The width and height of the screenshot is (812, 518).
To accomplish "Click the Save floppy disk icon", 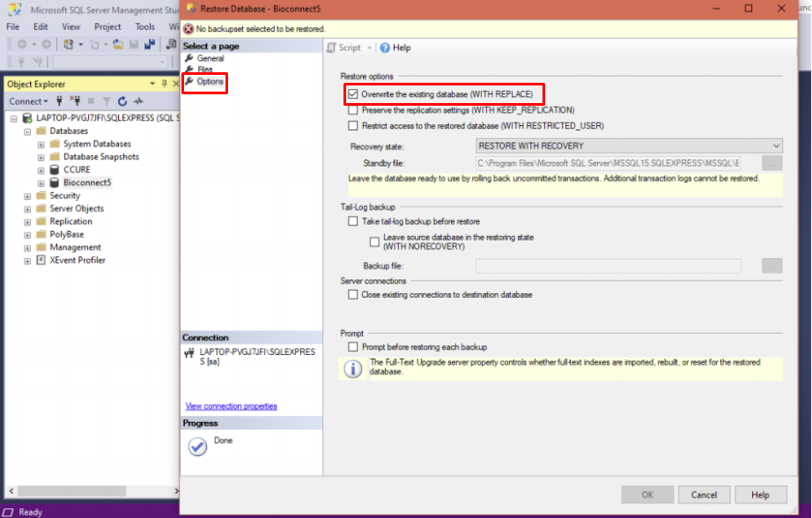I will click(x=134, y=45).
